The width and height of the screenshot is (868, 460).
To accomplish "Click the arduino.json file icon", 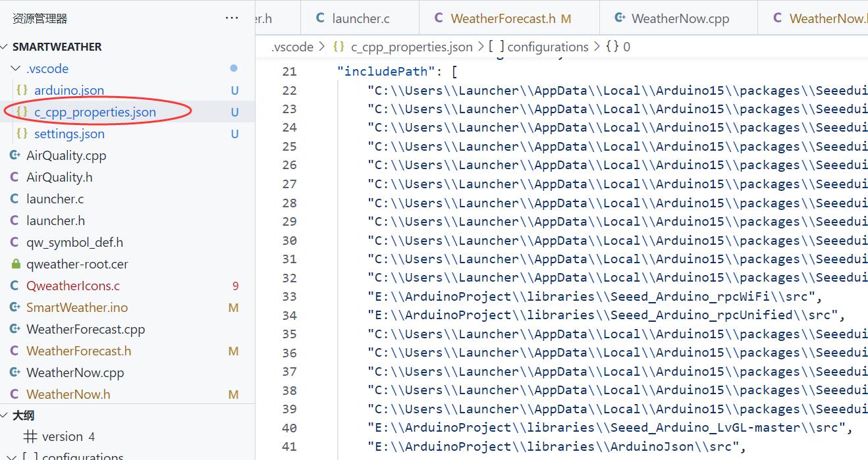I will pos(22,90).
